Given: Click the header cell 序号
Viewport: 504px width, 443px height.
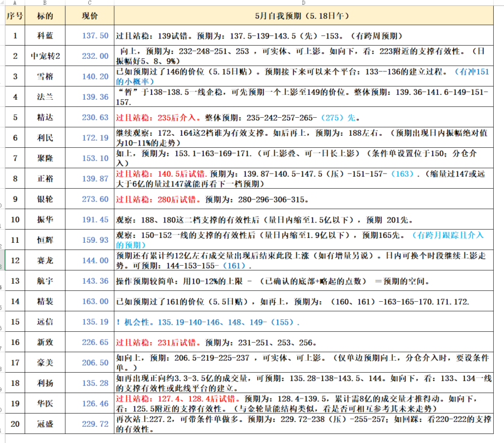Looking at the screenshot, I should point(15,16).
